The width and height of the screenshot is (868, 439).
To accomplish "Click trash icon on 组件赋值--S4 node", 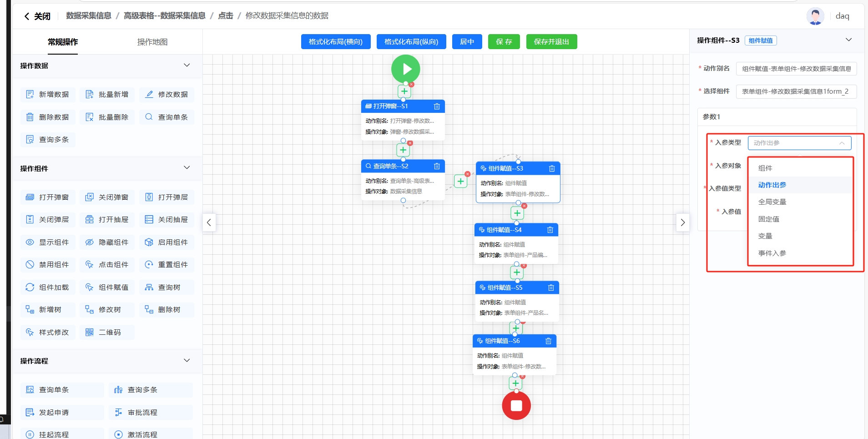I will point(550,230).
